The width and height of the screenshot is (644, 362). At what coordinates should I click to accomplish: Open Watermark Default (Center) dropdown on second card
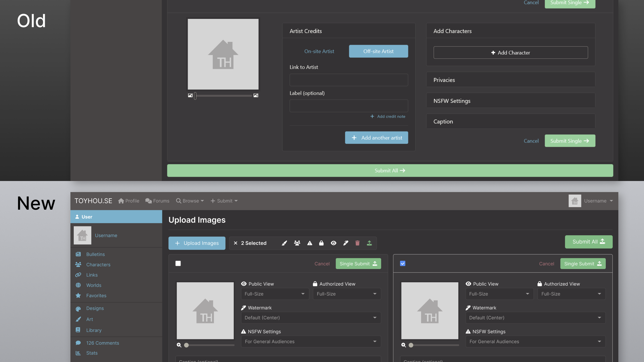tap(535, 318)
